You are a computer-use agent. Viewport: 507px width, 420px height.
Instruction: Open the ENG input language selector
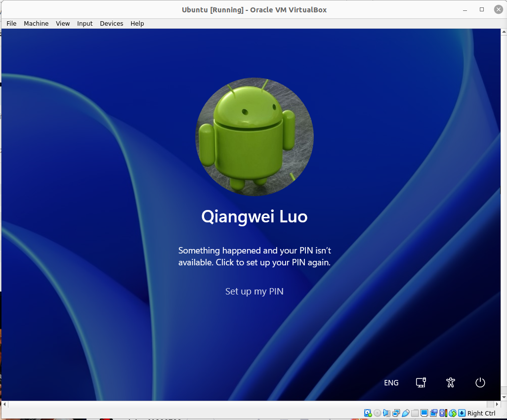[x=391, y=383]
